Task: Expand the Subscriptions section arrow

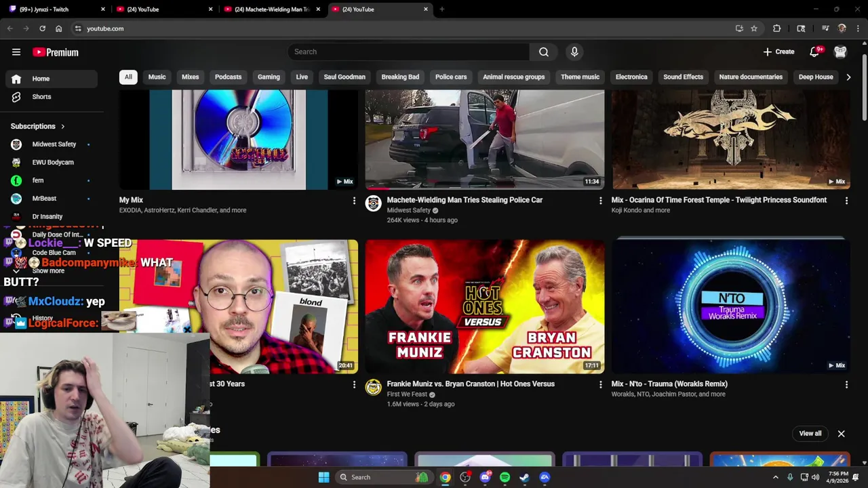Action: point(62,127)
